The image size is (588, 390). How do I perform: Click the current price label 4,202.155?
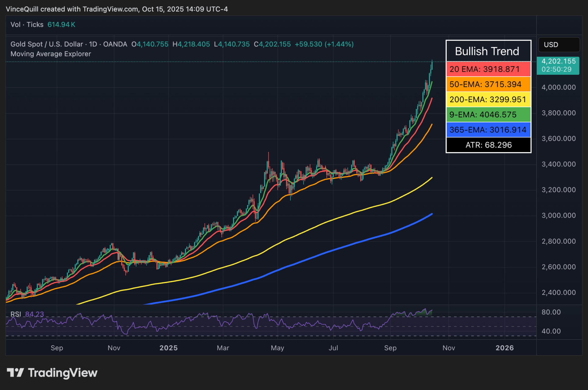click(558, 62)
